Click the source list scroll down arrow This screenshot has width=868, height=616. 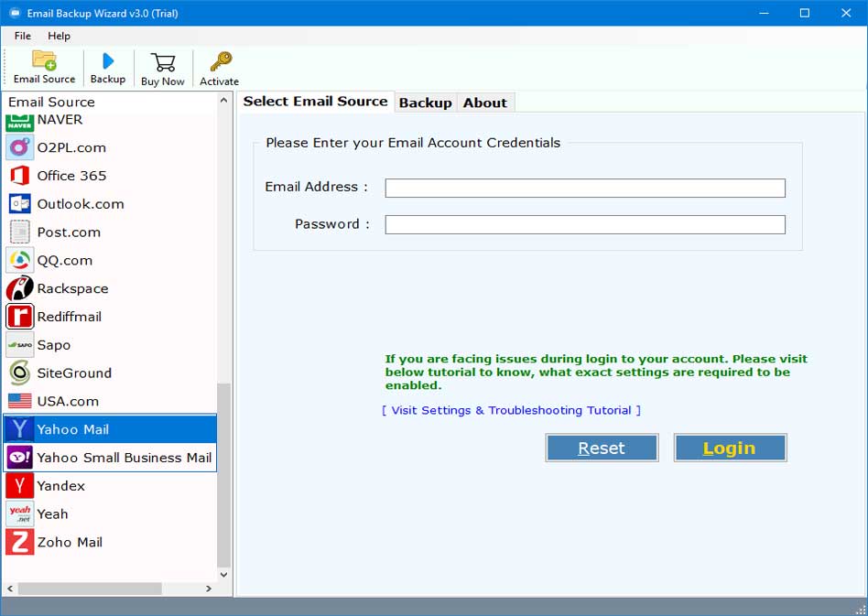click(223, 575)
